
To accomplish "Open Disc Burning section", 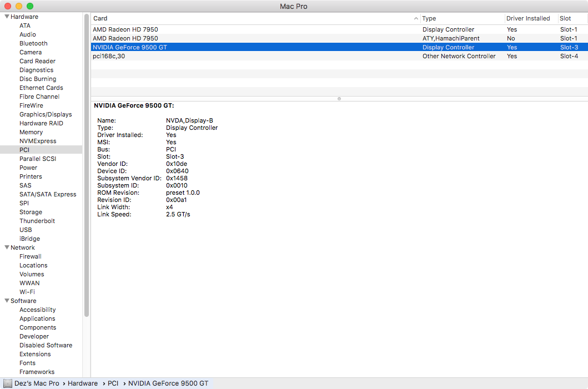I will tap(38, 79).
